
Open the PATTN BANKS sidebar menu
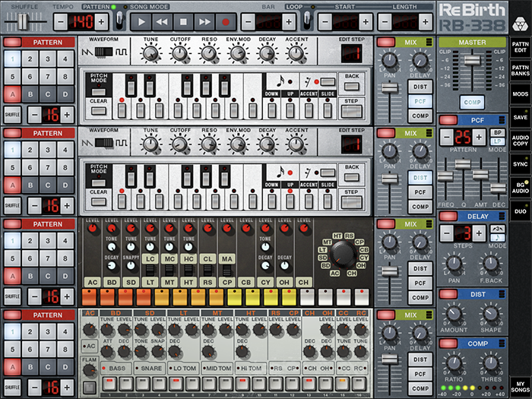click(520, 71)
